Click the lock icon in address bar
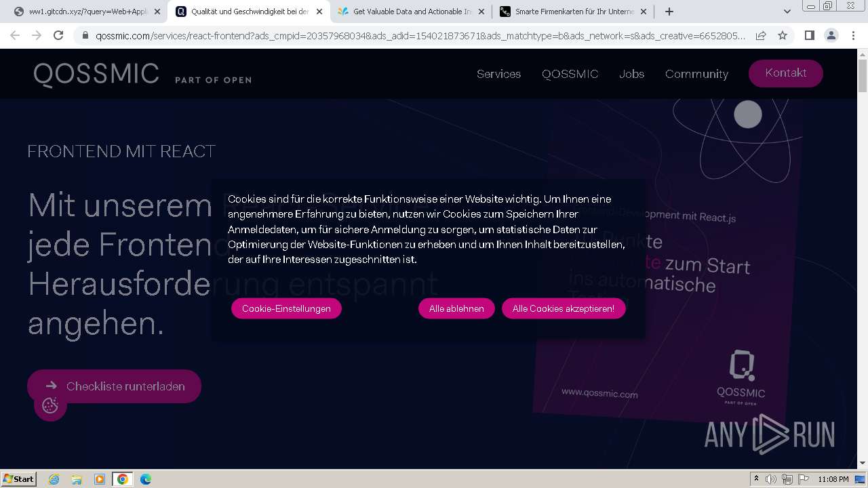This screenshot has height=488, width=868. (x=85, y=36)
